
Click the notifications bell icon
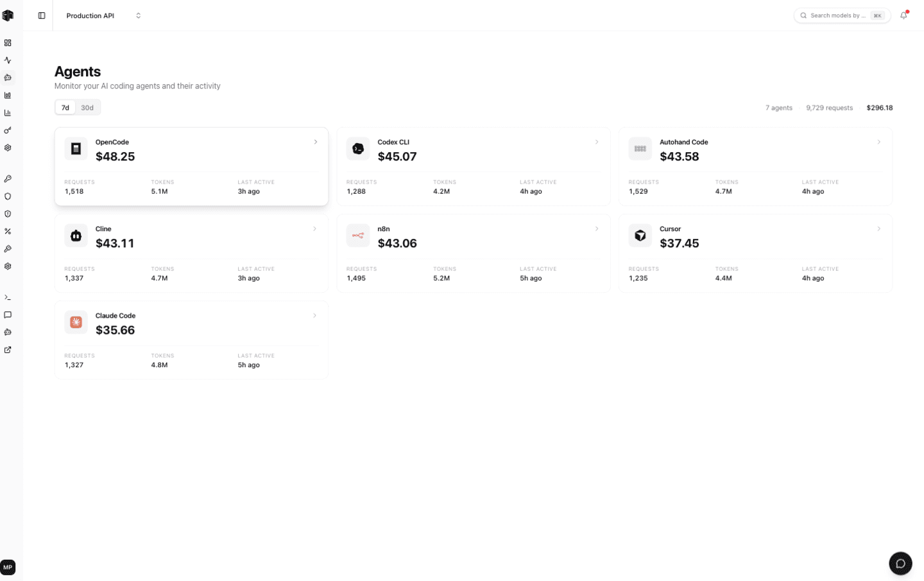[x=903, y=15]
